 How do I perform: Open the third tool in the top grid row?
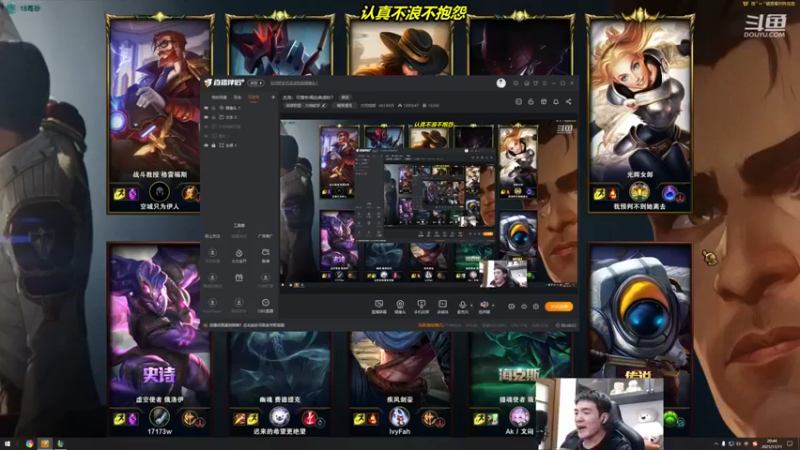(x=265, y=255)
